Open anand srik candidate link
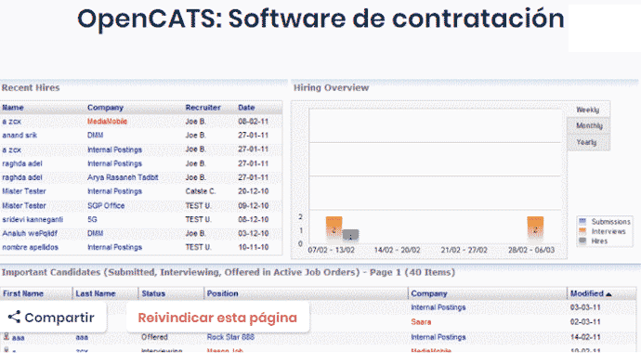The width and height of the screenshot is (641, 364). pyautogui.click(x=20, y=136)
